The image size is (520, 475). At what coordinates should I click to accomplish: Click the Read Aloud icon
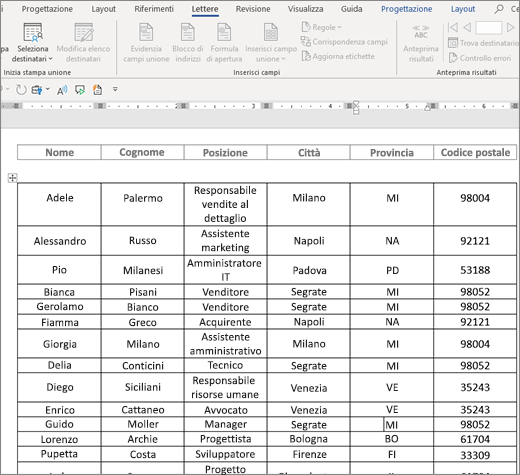pyautogui.click(x=62, y=90)
